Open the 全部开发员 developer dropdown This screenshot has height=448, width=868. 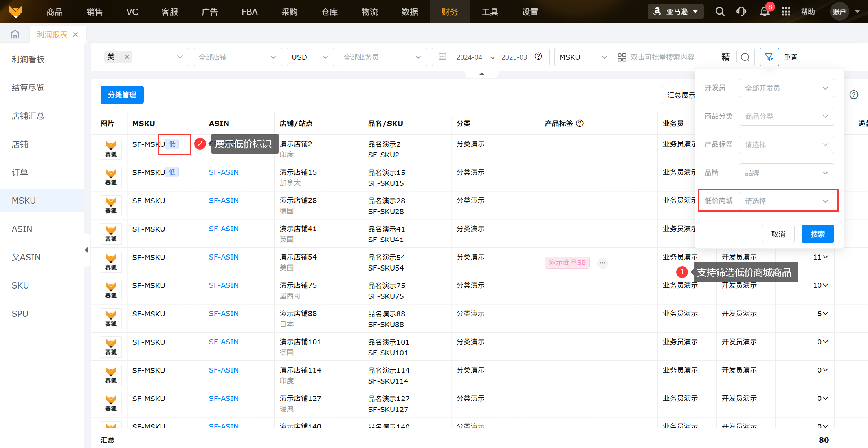click(786, 88)
